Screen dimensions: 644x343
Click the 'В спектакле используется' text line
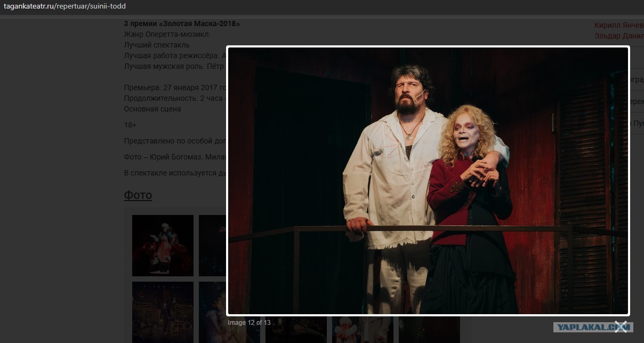click(175, 173)
